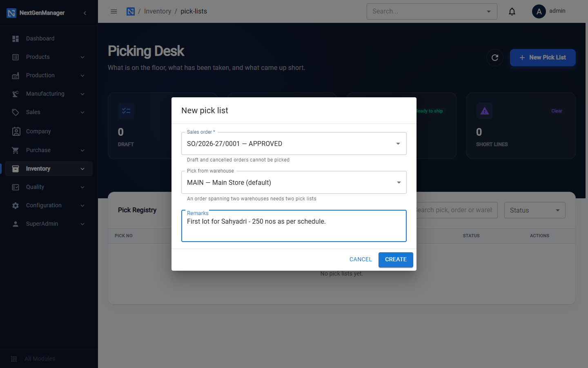Expand the Products menu chevron

tap(82, 57)
